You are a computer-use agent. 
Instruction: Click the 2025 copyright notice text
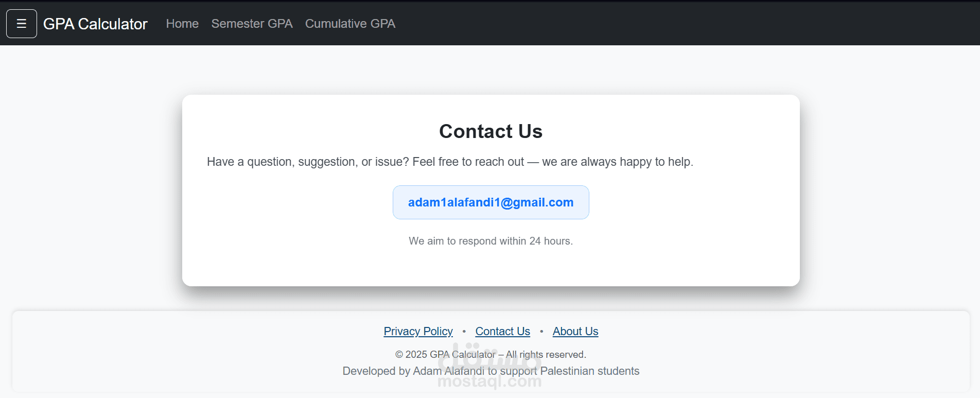(491, 355)
